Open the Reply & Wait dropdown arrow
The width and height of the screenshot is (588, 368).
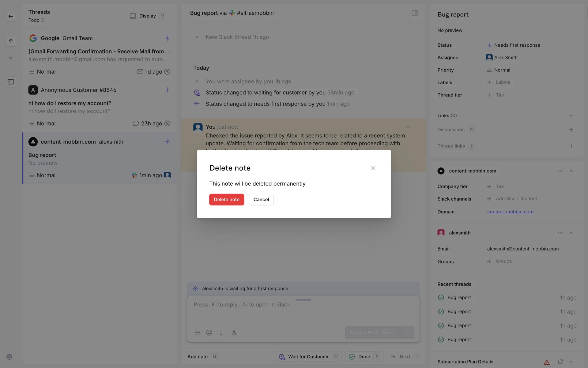[x=408, y=332]
